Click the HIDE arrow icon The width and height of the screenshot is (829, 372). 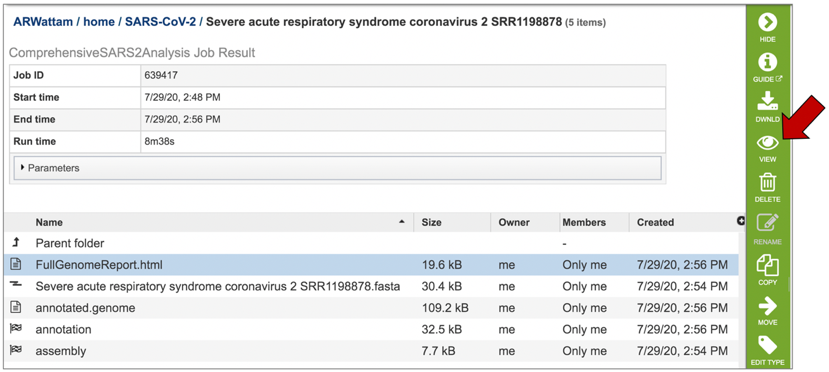tap(767, 23)
